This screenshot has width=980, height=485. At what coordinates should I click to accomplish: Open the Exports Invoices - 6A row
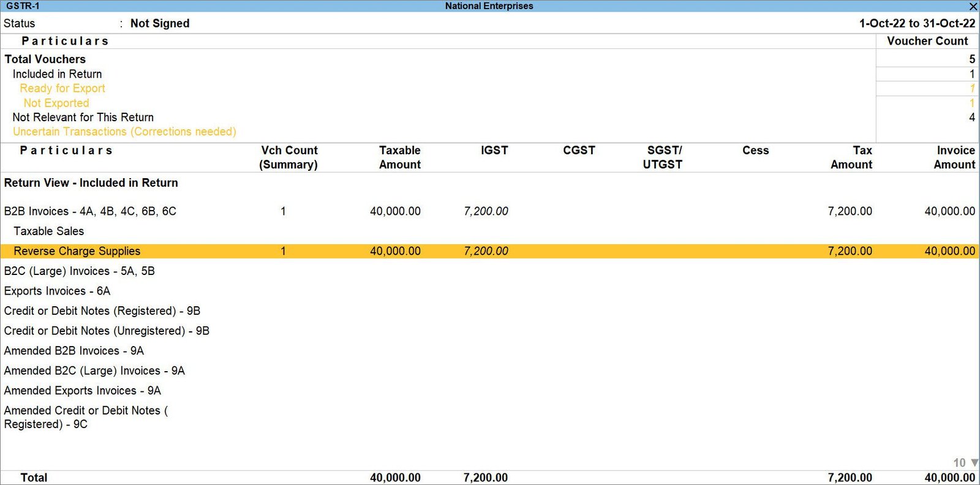coord(57,291)
